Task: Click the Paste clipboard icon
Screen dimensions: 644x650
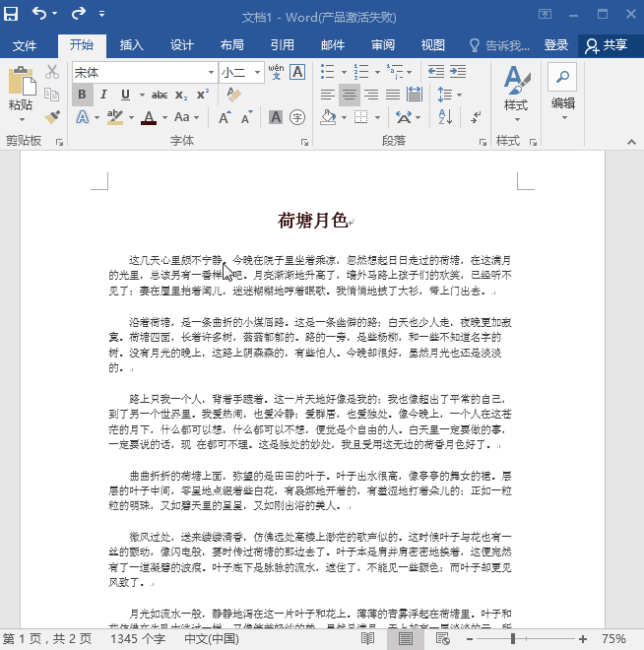Action: point(21,81)
